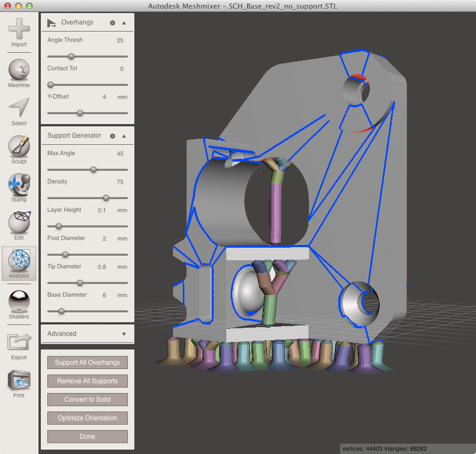
Task: Open the Analysis tool
Action: tap(19, 263)
